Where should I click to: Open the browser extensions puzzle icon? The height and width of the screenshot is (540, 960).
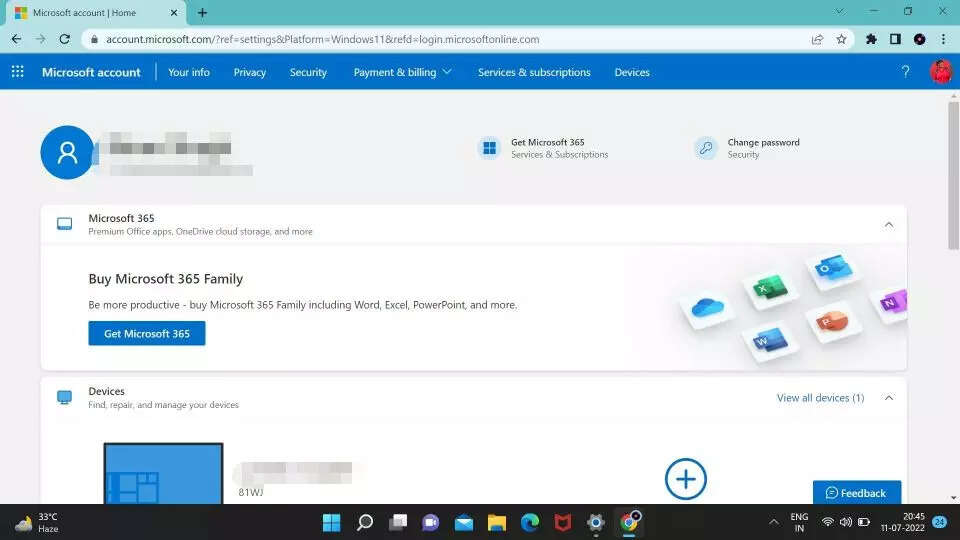[871, 39]
